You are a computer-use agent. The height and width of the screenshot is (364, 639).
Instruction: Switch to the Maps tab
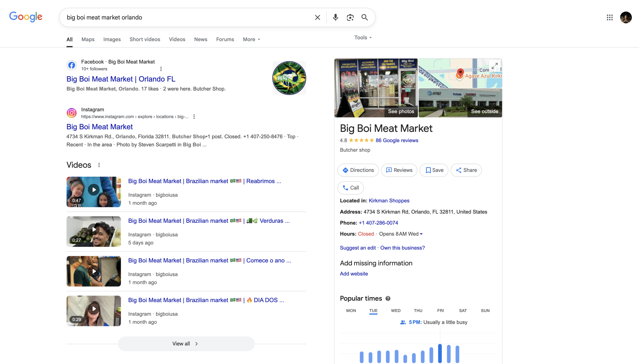coord(88,39)
